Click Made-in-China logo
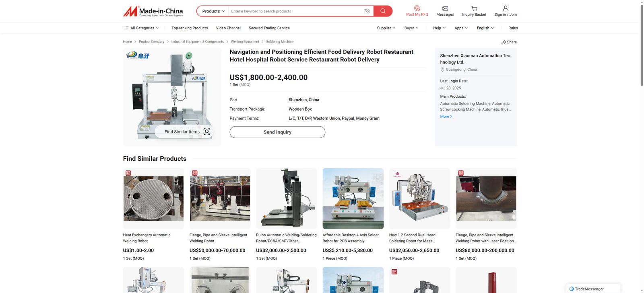The height and width of the screenshot is (293, 644). tap(153, 11)
